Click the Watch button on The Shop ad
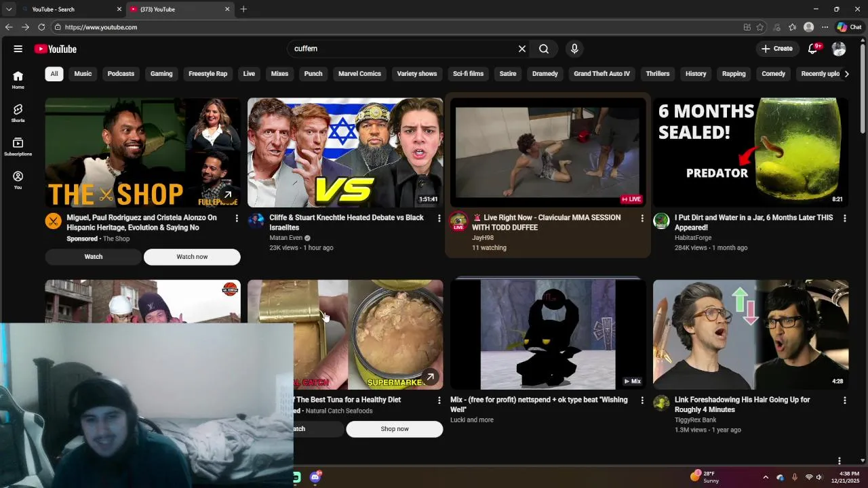 94,257
